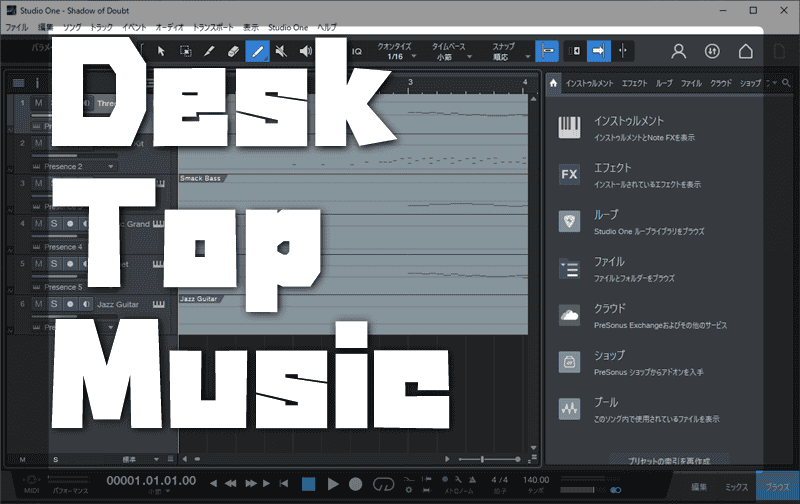
Task: Click the Pool waveform icon
Action: tap(570, 410)
